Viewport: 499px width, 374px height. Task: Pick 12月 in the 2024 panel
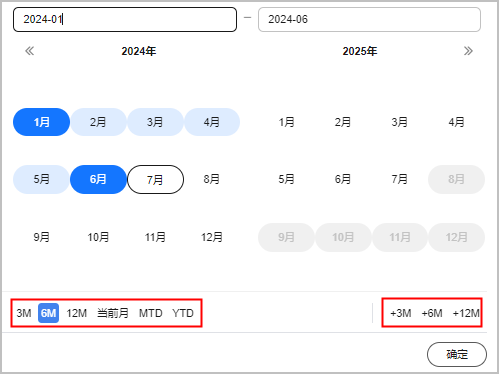212,237
